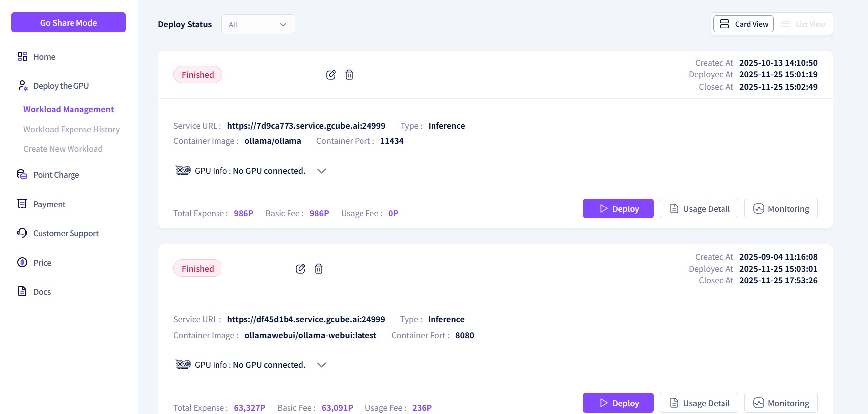Collapse the Deploy the GPU menu

pyautogui.click(x=61, y=86)
